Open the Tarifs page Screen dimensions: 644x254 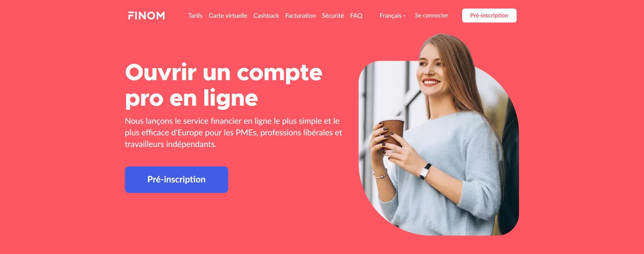click(195, 16)
